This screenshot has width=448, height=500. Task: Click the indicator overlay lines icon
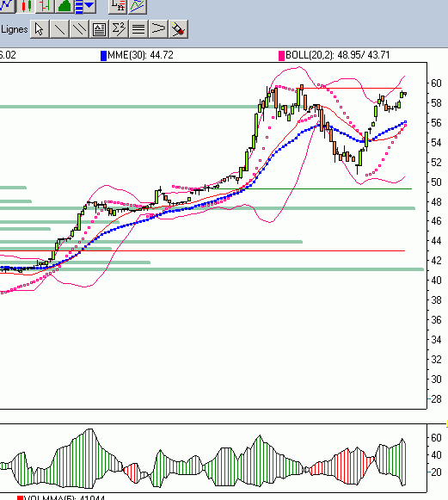(138, 6)
